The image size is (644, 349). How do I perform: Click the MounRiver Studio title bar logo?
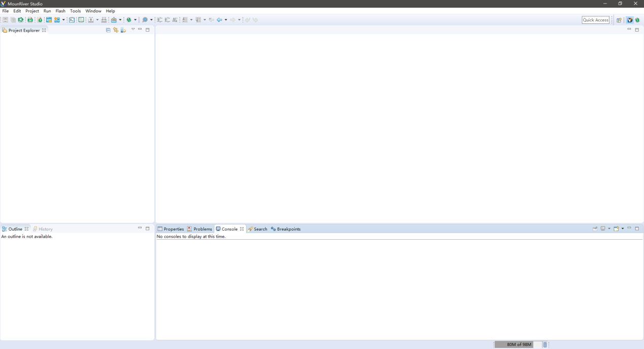(x=4, y=4)
